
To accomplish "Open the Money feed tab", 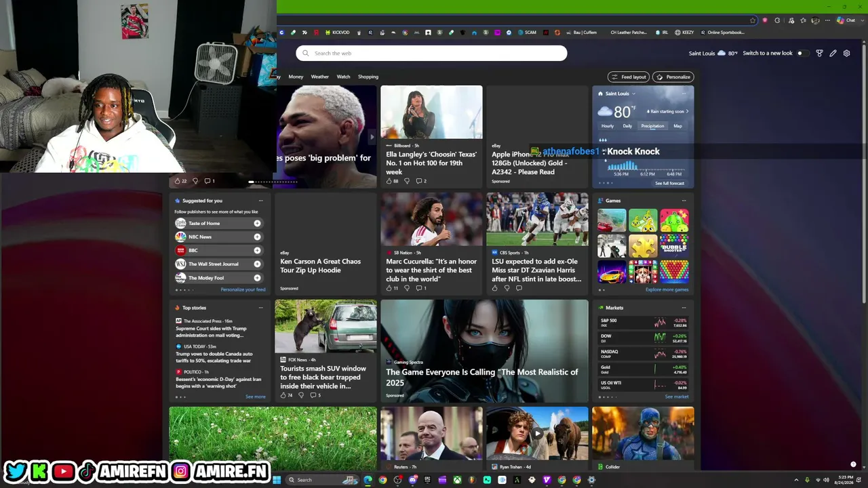I will 296,77.
